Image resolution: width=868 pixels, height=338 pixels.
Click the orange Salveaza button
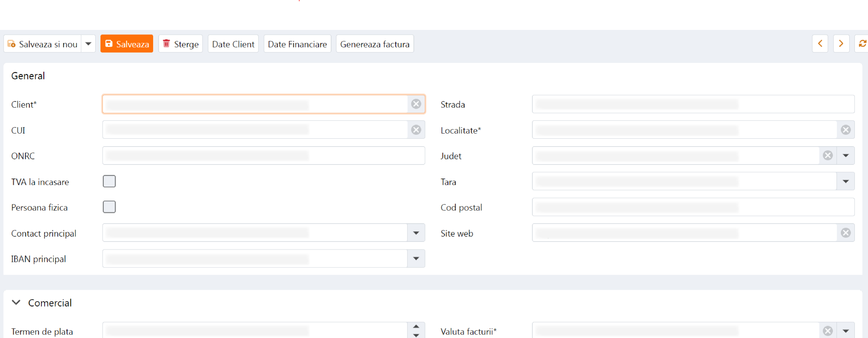[127, 44]
